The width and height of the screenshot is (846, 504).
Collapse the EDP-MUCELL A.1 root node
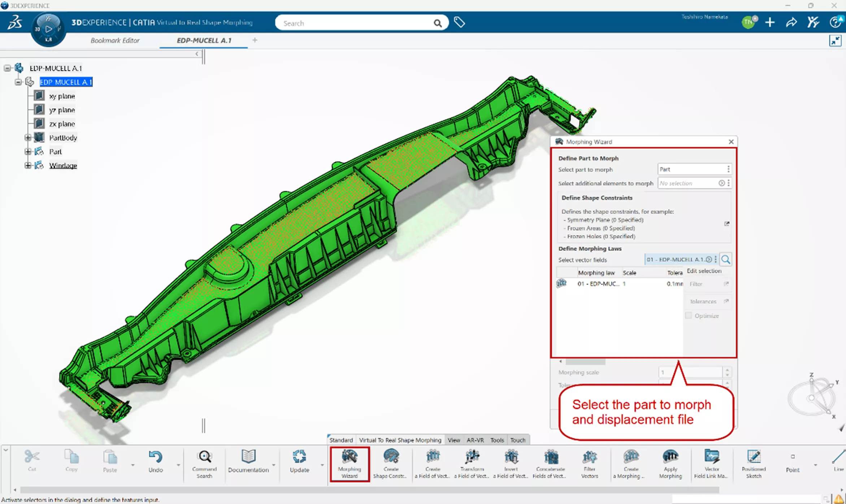coord(7,68)
